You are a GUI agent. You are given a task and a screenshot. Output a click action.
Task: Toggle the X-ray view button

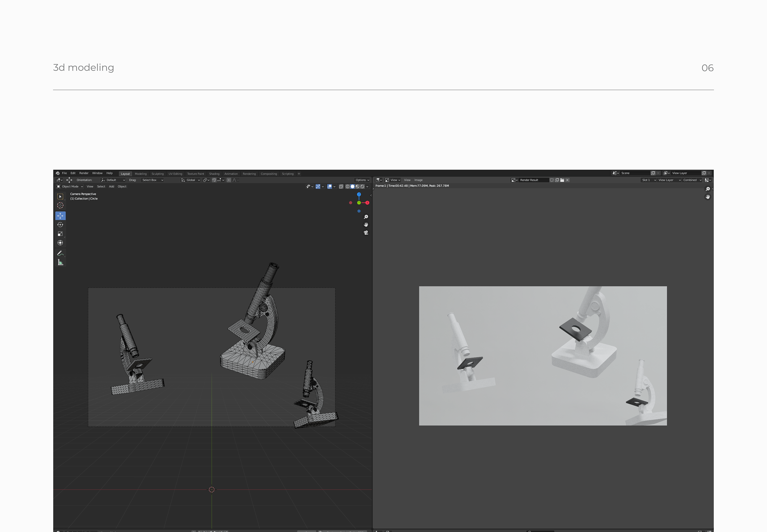coord(341,187)
